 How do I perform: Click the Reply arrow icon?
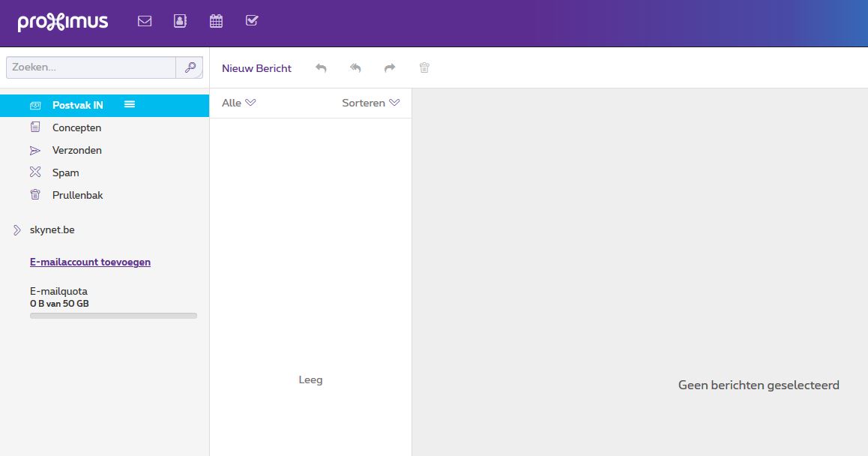point(321,68)
